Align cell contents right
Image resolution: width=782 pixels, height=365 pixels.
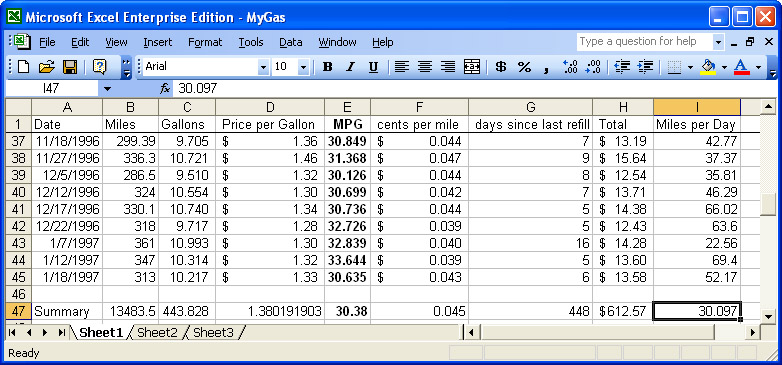tap(448, 67)
